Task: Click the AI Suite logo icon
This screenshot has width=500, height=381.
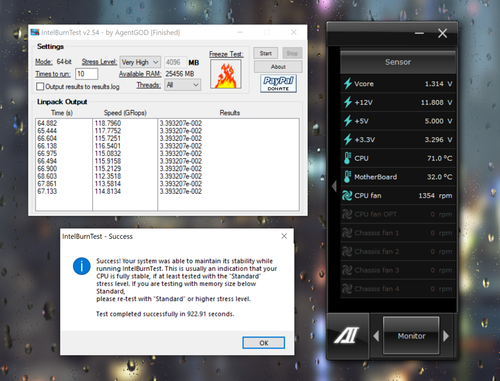Action: (347, 335)
